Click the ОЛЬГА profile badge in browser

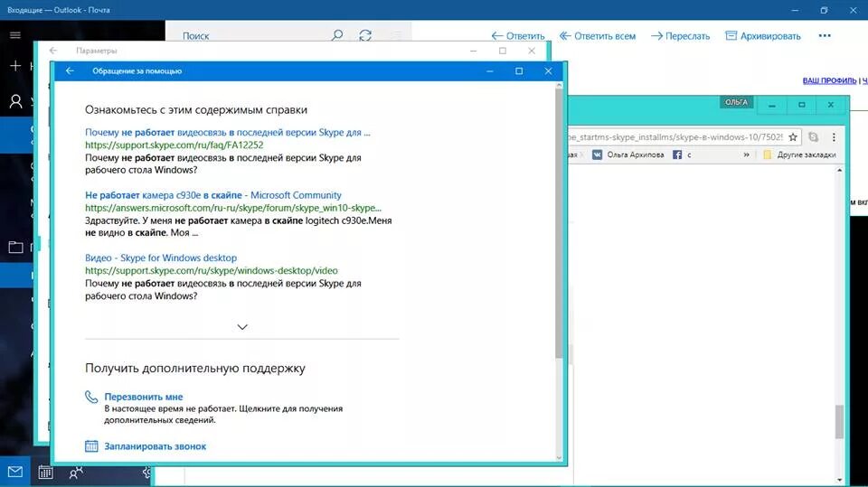tap(736, 102)
